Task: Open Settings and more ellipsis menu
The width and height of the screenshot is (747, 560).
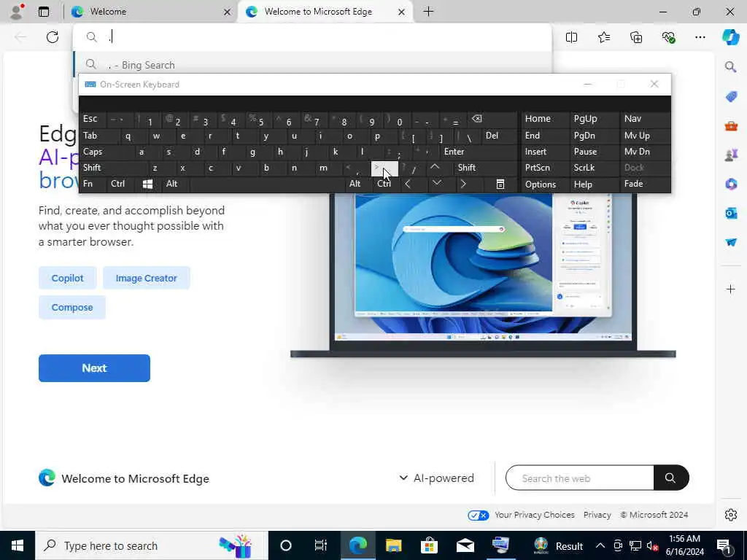Action: tap(700, 37)
